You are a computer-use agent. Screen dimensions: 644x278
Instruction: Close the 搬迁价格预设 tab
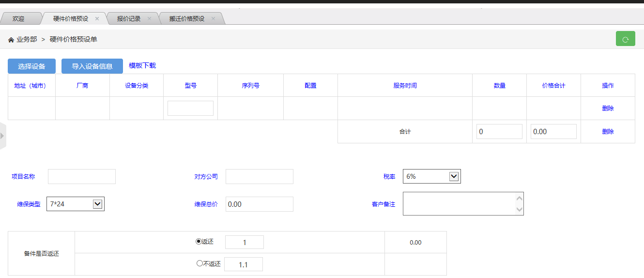213,19
